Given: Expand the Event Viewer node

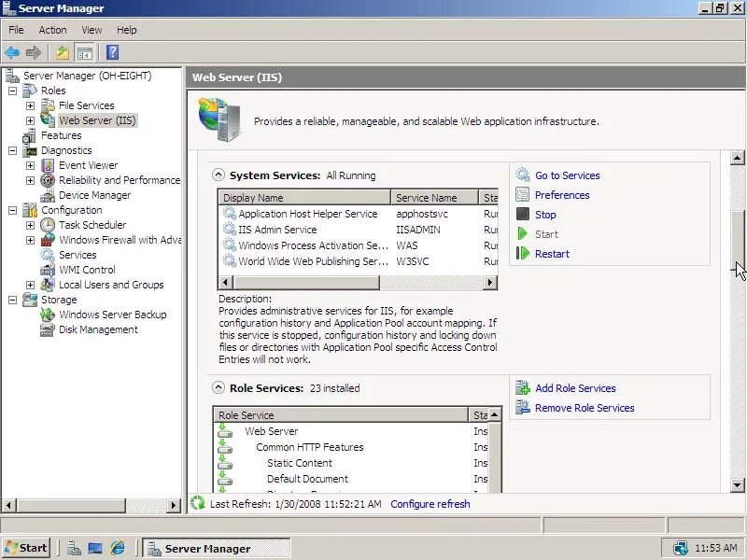Looking at the screenshot, I should coord(31,165).
